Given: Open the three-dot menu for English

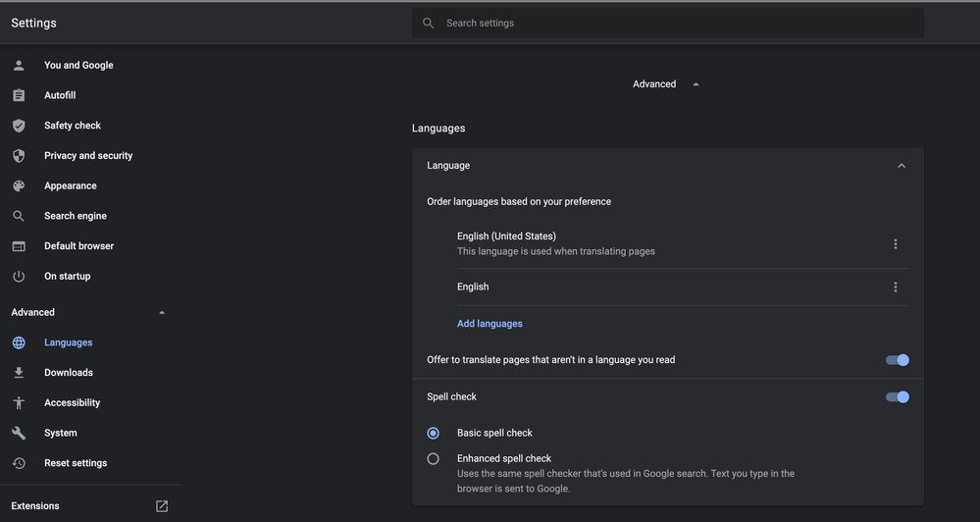Looking at the screenshot, I should coord(895,287).
